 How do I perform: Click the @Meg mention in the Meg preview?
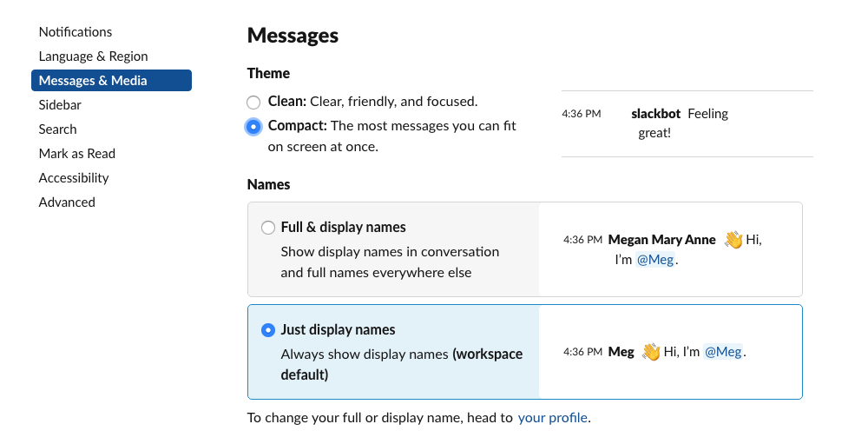(723, 351)
